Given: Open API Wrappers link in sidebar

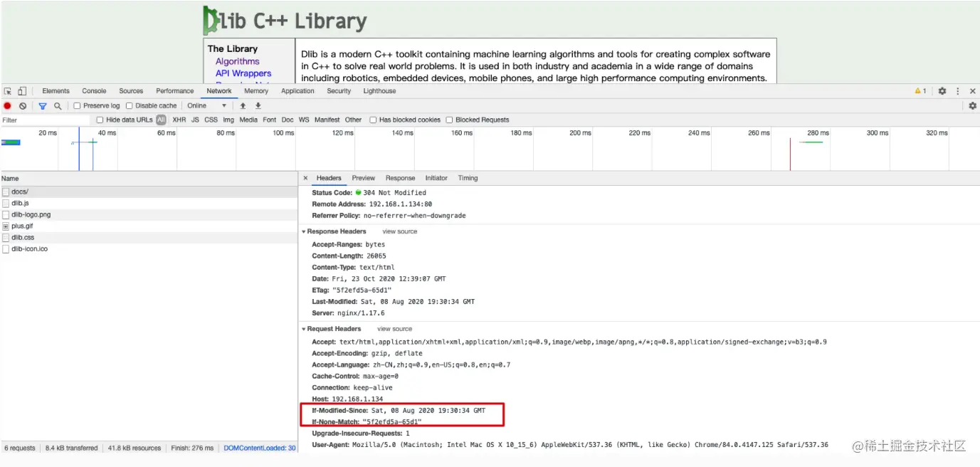Looking at the screenshot, I should [243, 73].
